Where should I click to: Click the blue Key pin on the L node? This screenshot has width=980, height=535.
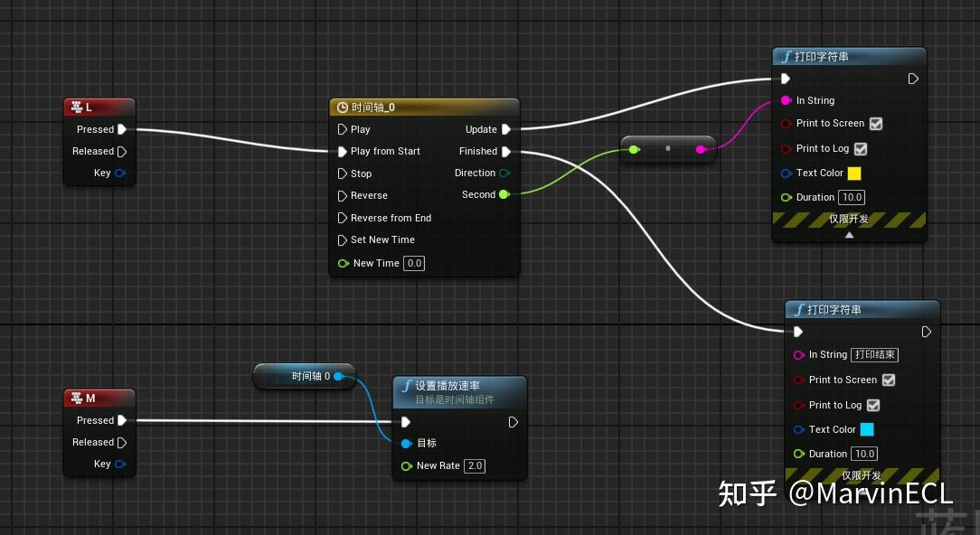coord(118,173)
